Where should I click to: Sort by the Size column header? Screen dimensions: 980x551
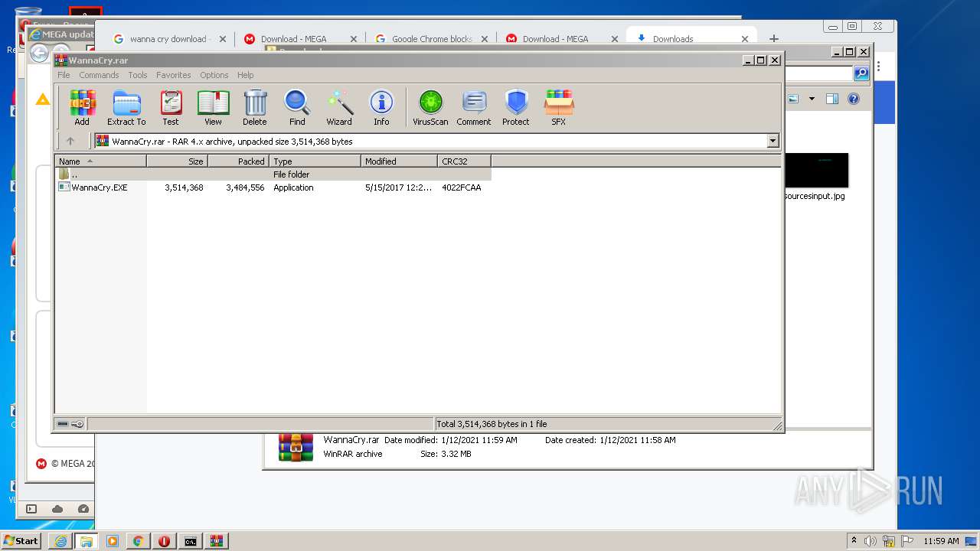point(177,161)
